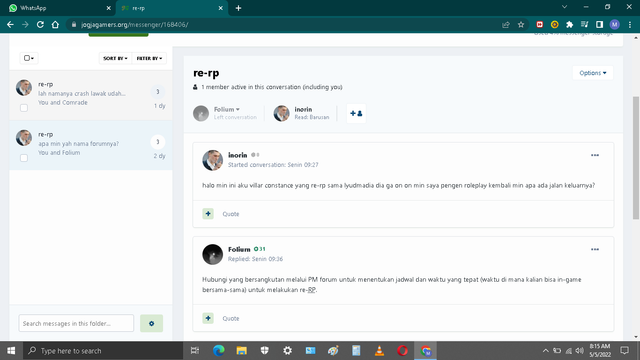Click the browser back arrow
The height and width of the screenshot is (360, 640).
click(10, 24)
